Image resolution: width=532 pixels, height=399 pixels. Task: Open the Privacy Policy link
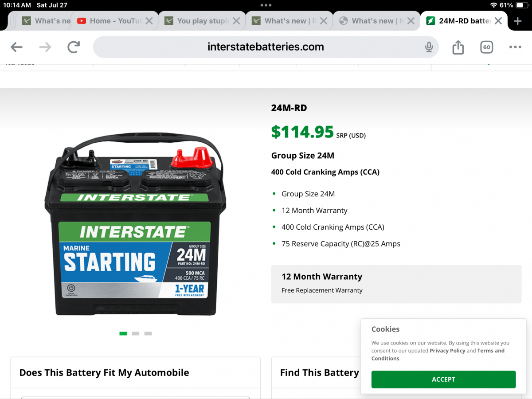tap(447, 351)
